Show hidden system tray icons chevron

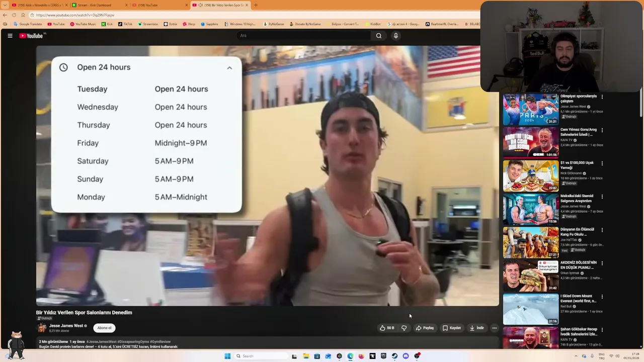(x=577, y=356)
